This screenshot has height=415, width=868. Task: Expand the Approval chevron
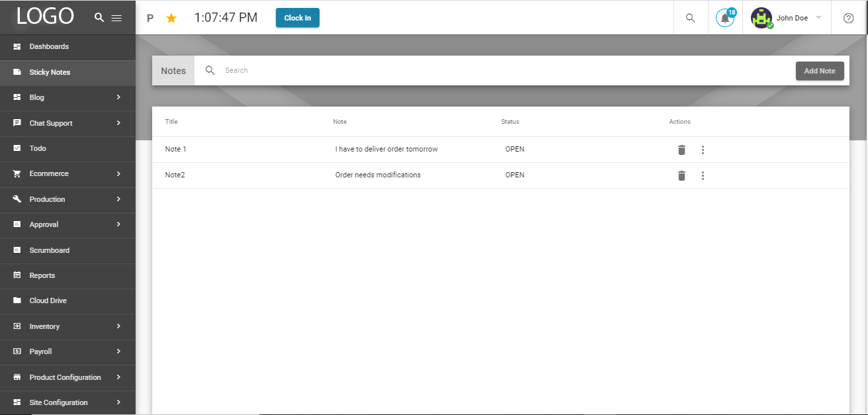point(118,224)
